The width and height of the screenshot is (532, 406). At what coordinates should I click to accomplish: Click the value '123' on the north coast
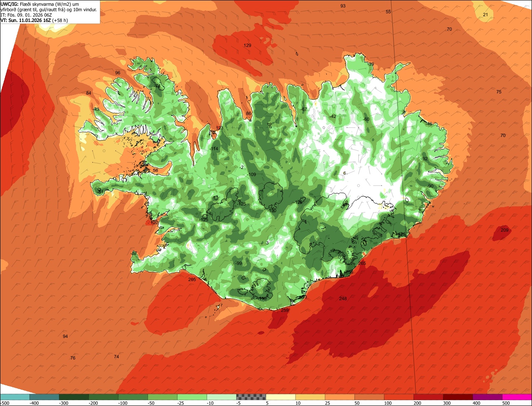coord(220,128)
